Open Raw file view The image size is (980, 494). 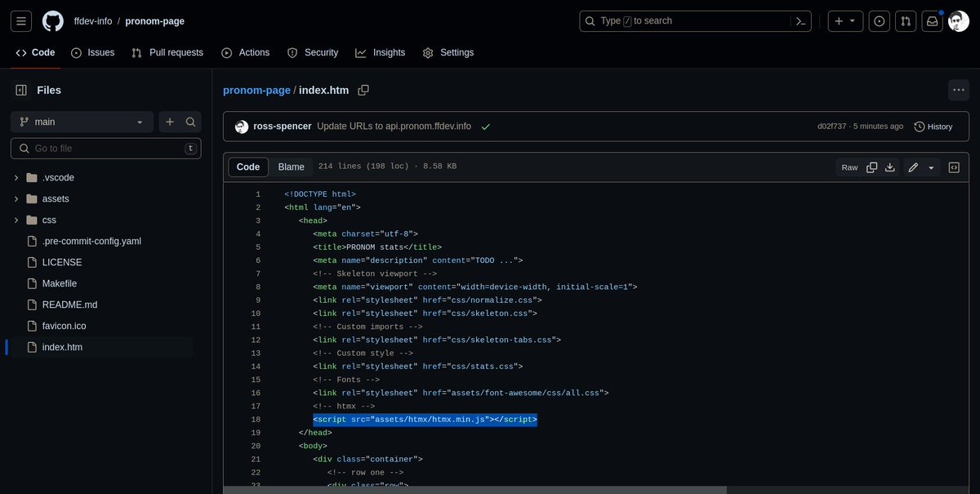[x=849, y=167]
